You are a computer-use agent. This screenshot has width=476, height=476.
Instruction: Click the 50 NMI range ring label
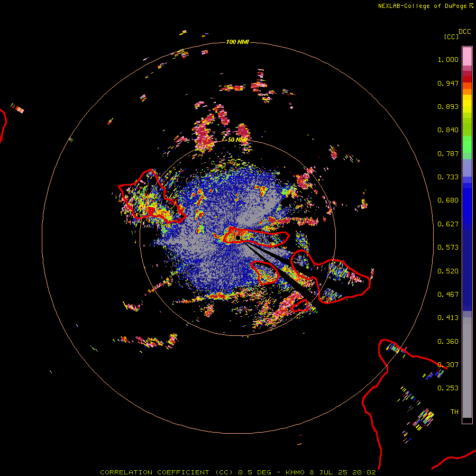[237, 140]
